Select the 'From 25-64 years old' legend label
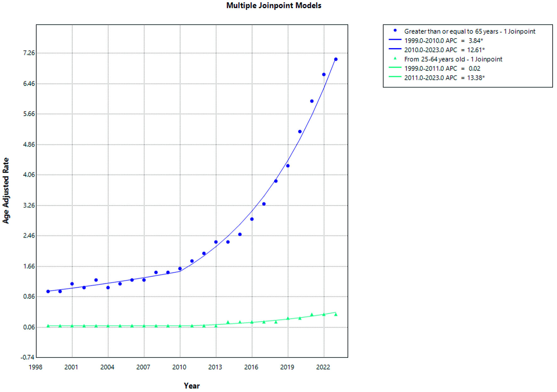The image size is (557, 392). pos(453,59)
